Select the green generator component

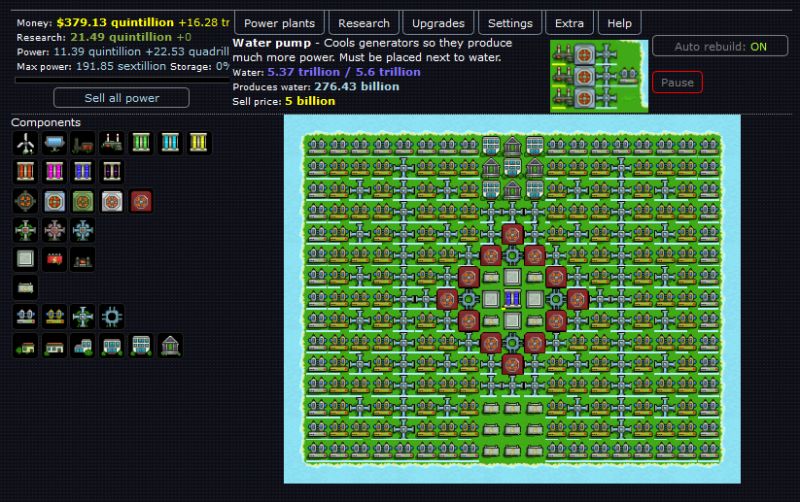83,201
